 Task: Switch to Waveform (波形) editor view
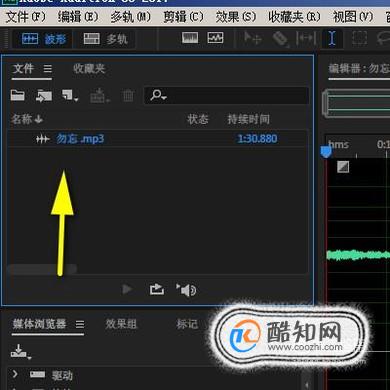(x=43, y=39)
